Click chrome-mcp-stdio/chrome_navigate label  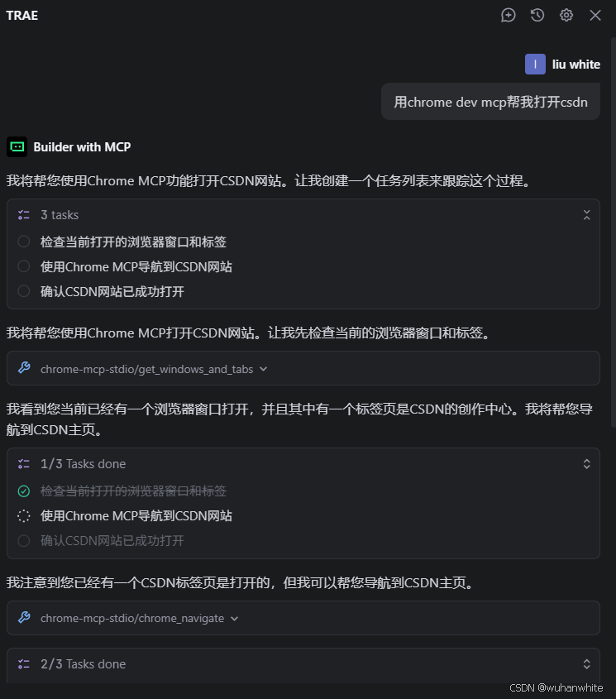pos(132,618)
